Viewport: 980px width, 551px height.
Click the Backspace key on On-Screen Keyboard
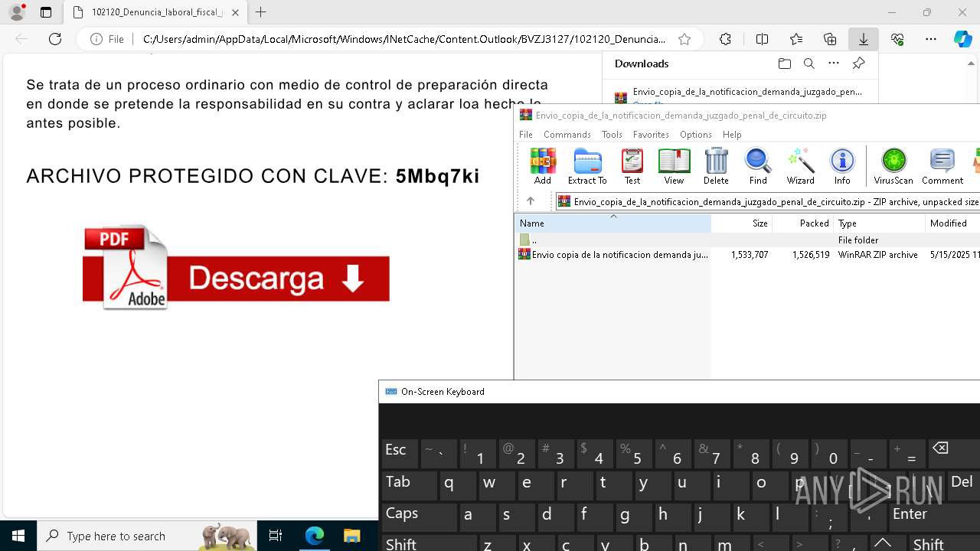pyautogui.click(x=953, y=454)
